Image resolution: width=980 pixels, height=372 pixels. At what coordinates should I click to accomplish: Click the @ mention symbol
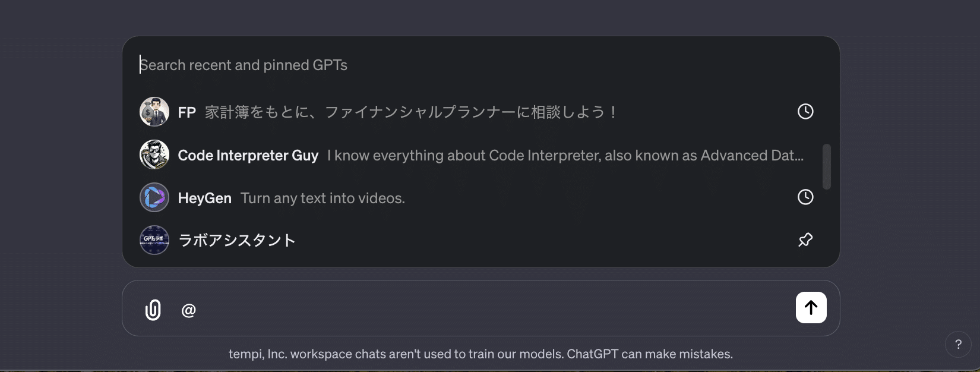coord(188,310)
